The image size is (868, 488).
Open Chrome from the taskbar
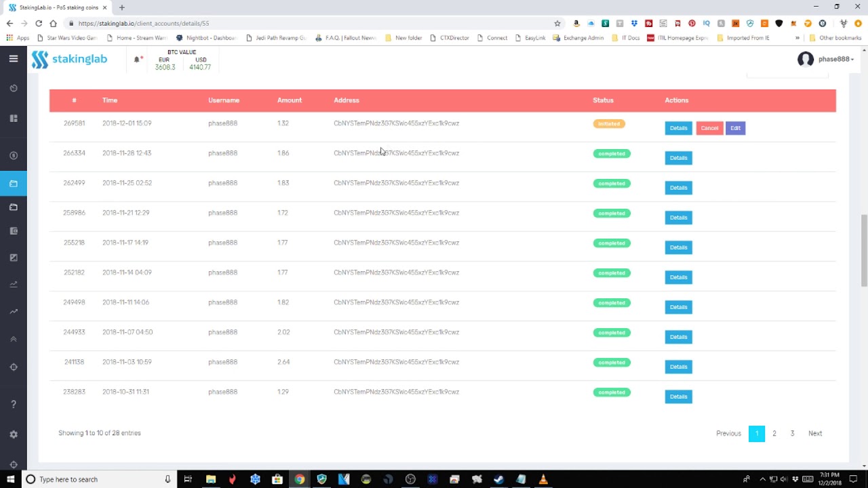[x=299, y=479]
